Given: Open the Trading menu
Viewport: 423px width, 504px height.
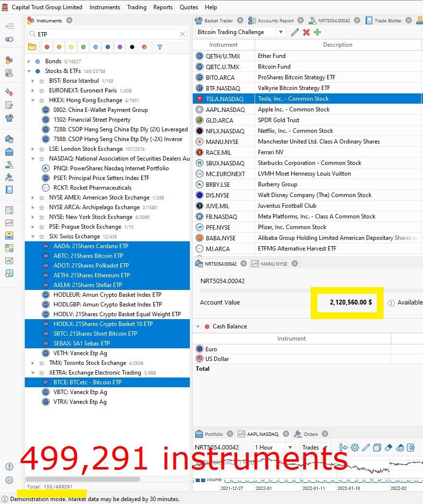Looking at the screenshot, I should coord(136,7).
